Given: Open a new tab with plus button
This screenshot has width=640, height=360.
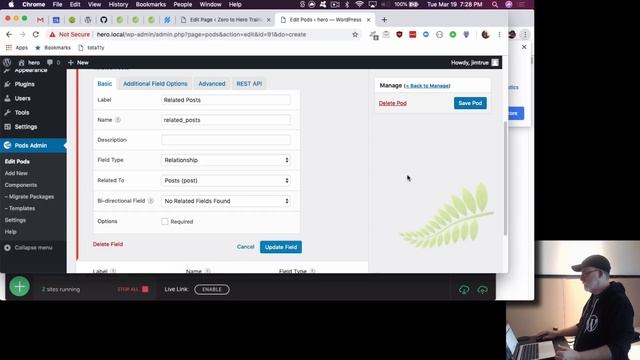Looking at the screenshot, I should pyautogui.click(x=384, y=20).
